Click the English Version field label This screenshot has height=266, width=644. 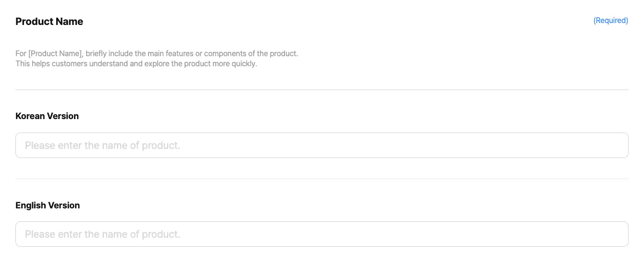coord(48,205)
